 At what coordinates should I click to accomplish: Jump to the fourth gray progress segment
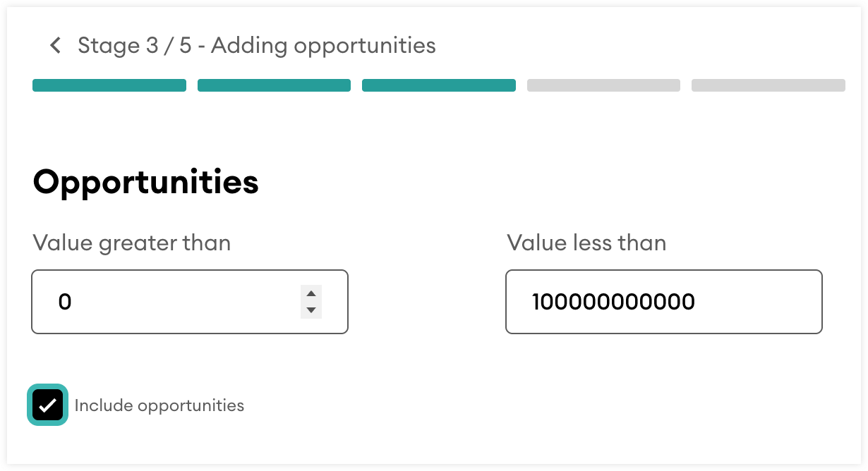coord(603,85)
